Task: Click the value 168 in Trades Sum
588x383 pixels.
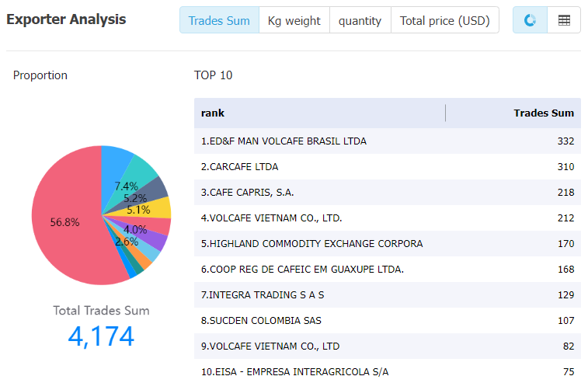Action: [x=565, y=270]
